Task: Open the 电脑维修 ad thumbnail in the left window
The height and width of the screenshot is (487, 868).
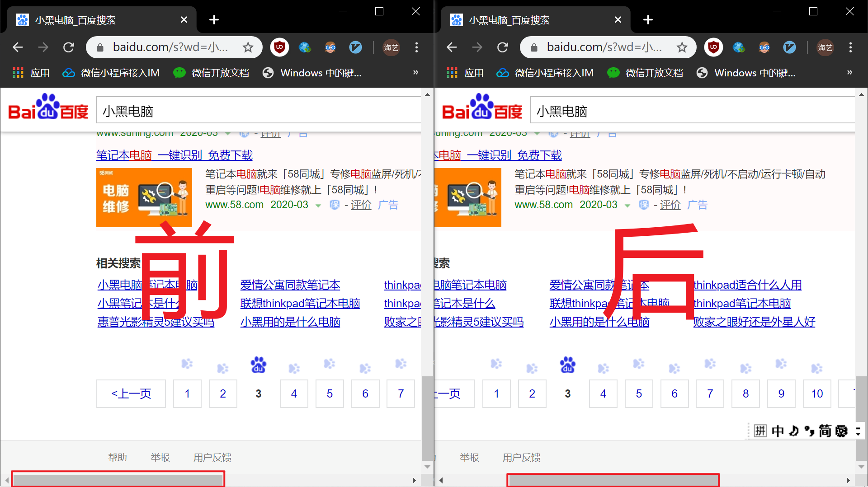Action: (144, 197)
